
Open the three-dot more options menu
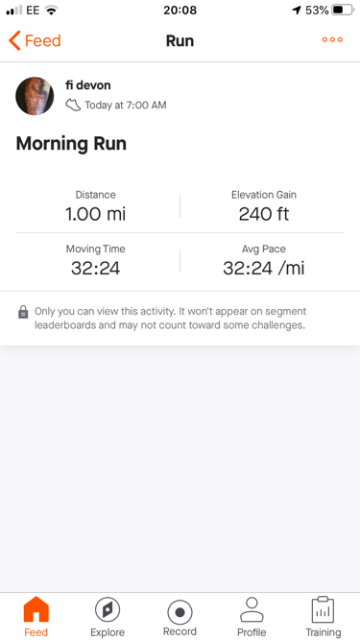pyautogui.click(x=332, y=40)
